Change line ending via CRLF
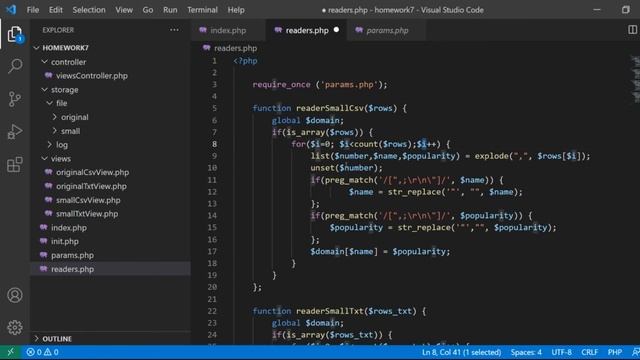The height and width of the screenshot is (360, 640). coord(589,352)
